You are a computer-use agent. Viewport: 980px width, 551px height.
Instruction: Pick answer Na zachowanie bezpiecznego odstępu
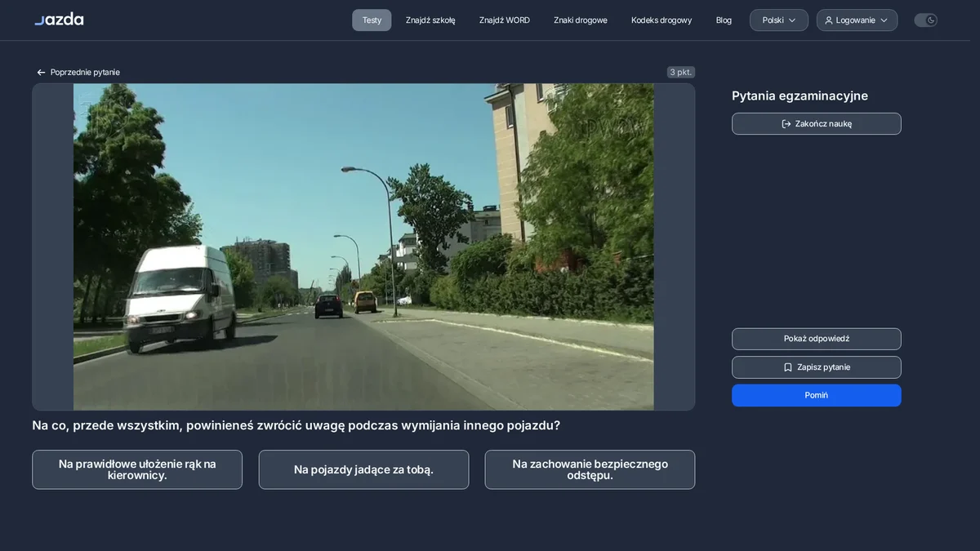590,469
